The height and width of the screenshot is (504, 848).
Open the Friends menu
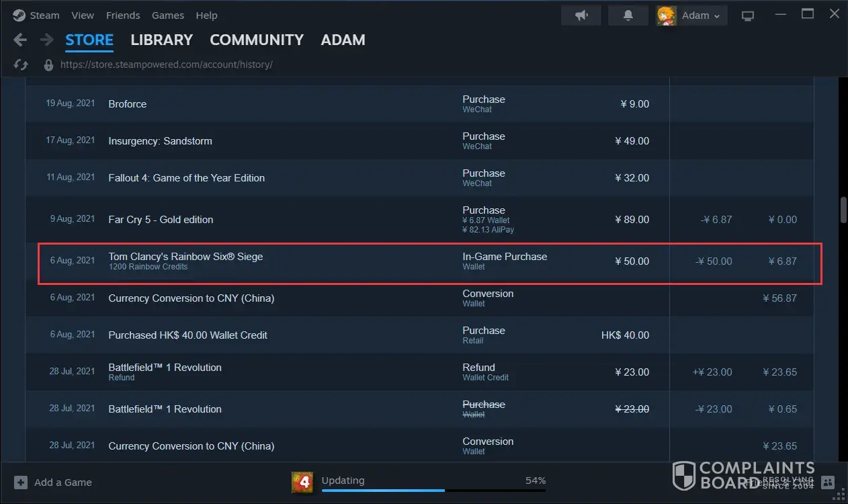(123, 15)
